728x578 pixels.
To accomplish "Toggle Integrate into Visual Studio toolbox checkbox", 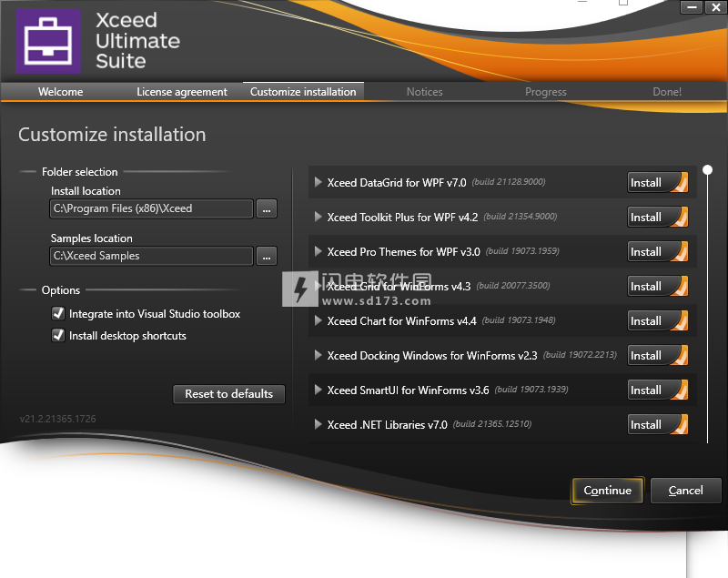I will tap(58, 314).
